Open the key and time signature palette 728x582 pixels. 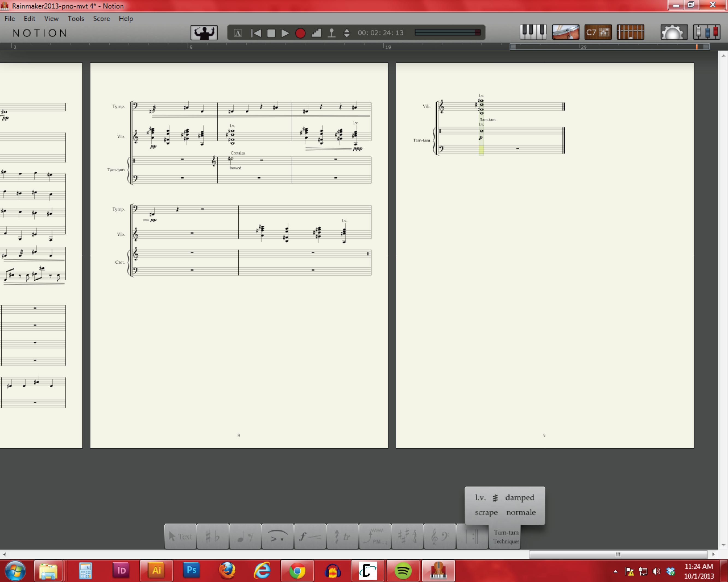pos(407,536)
